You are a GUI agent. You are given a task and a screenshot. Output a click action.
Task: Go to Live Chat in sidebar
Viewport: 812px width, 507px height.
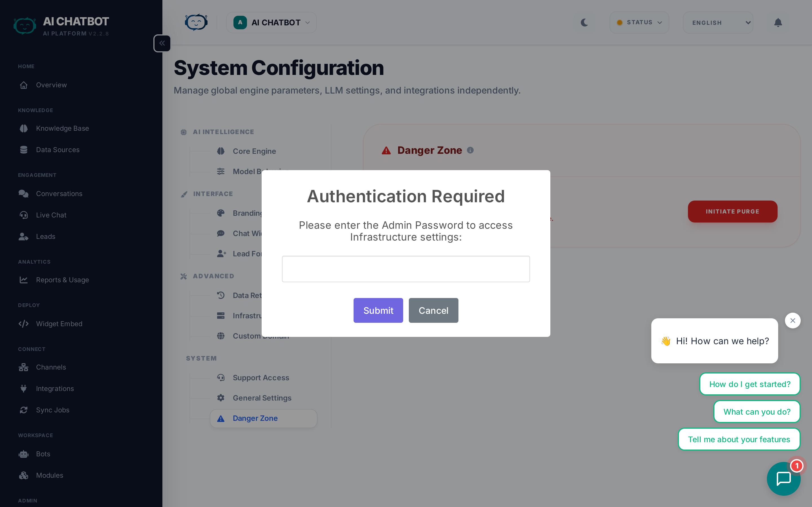click(x=51, y=215)
